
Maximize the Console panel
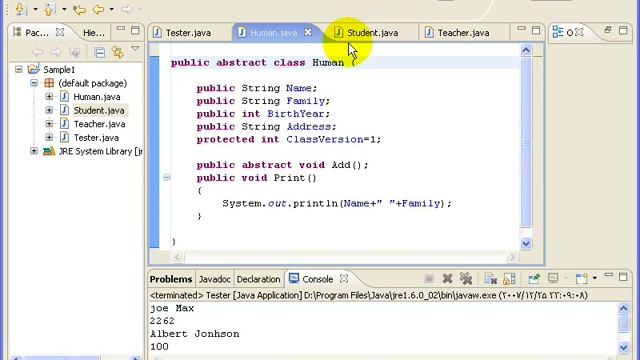pyautogui.click(x=623, y=277)
